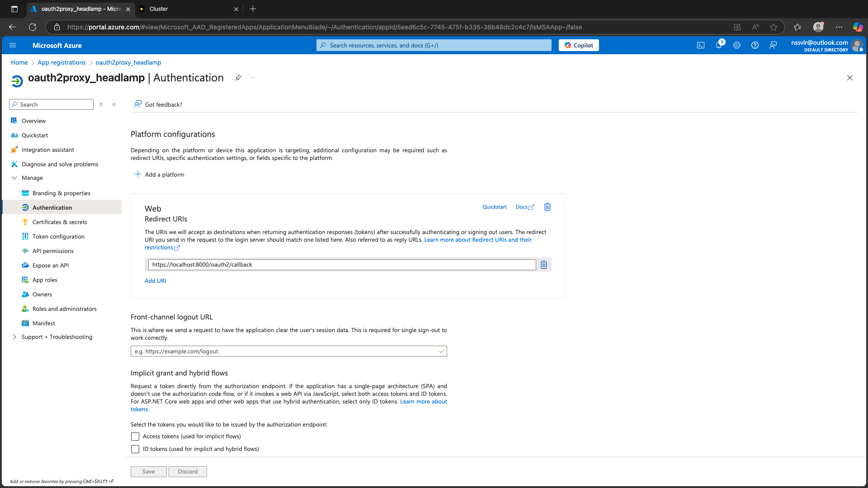
Task: Open Cloud Shell from the top bar
Action: (701, 45)
